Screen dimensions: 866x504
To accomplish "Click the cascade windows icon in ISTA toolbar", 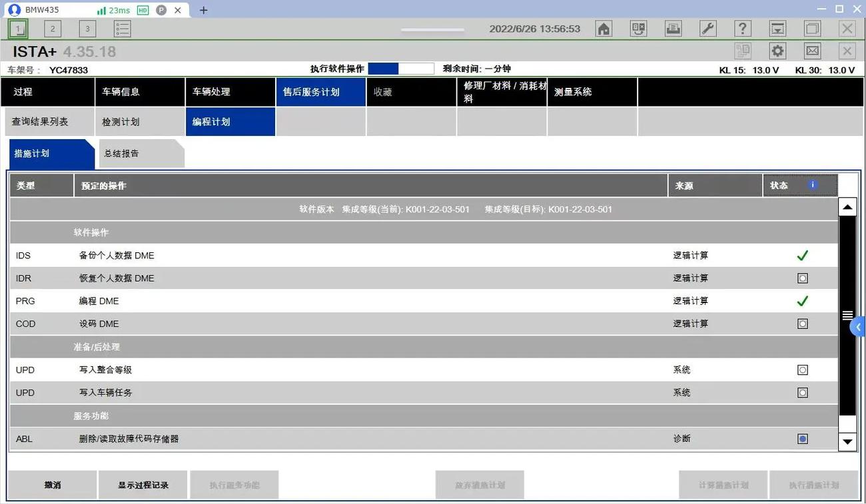I will coord(812,29).
